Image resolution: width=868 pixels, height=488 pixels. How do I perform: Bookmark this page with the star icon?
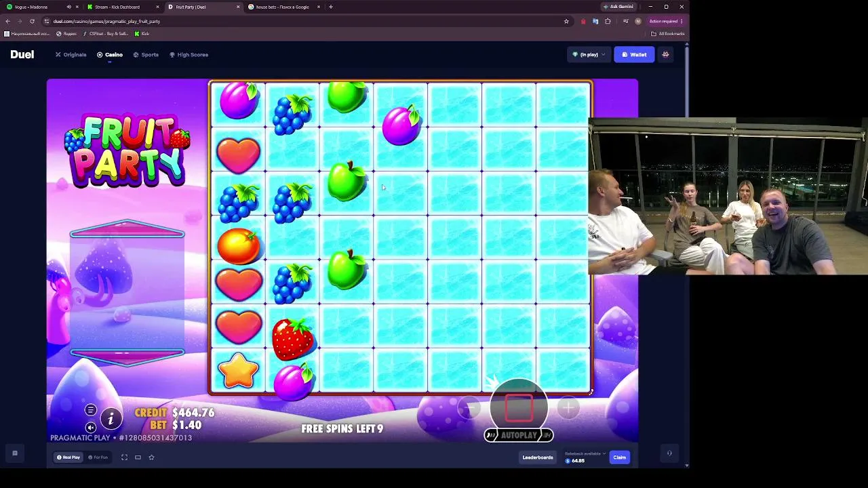pyautogui.click(x=566, y=21)
